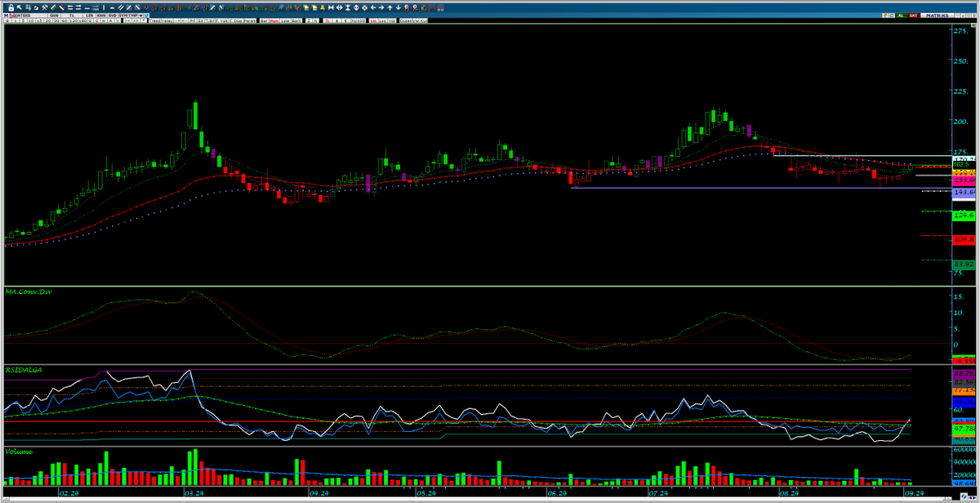Click the zoom out magnifier icon

pyautogui.click(x=415, y=7)
